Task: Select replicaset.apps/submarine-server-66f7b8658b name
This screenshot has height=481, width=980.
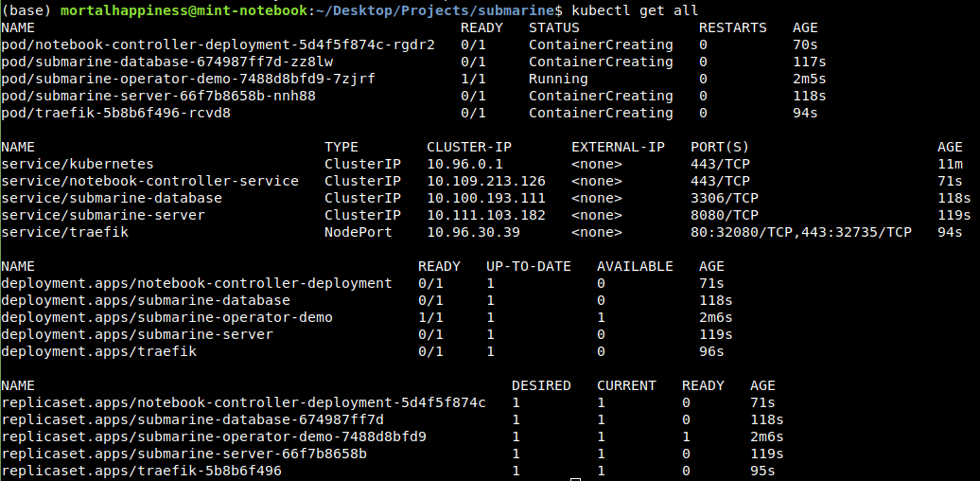Action: [x=184, y=454]
